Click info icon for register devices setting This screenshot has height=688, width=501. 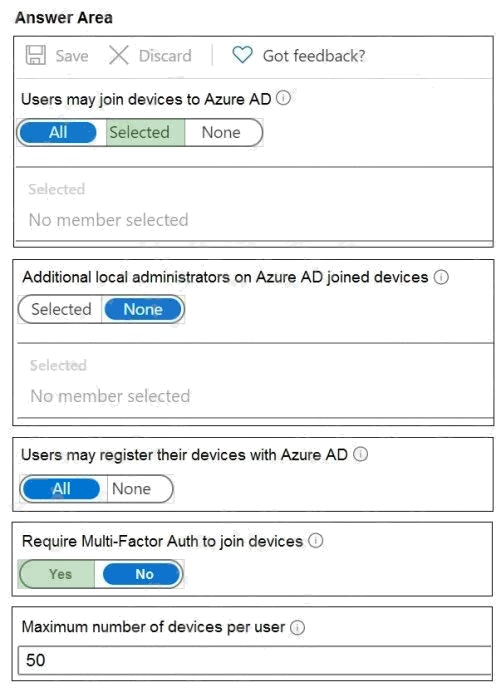click(x=361, y=454)
